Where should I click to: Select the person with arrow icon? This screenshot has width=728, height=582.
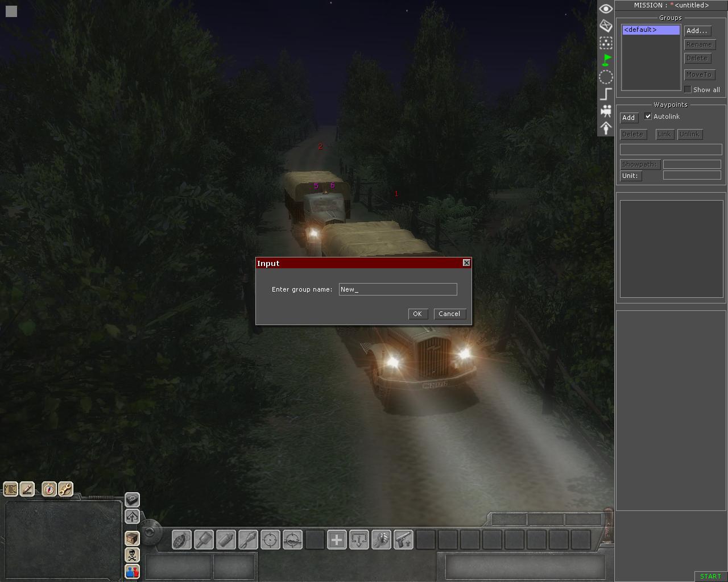point(606,128)
